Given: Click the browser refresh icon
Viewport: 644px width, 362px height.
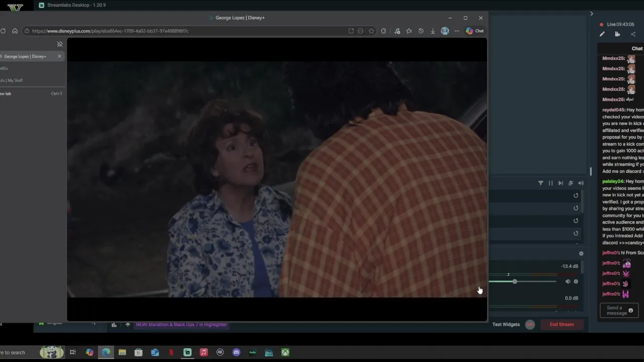Looking at the screenshot, I should [3, 31].
